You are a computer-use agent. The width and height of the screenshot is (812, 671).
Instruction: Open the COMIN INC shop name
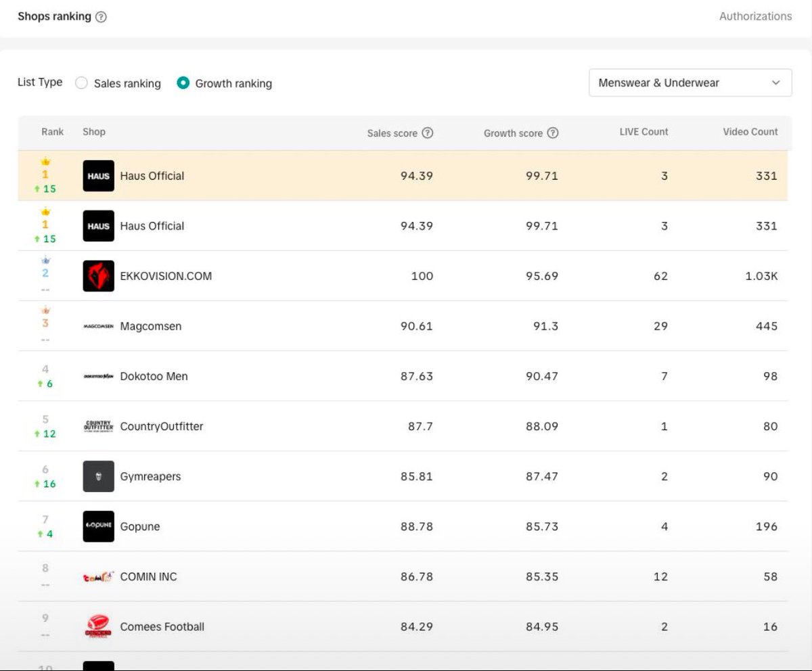click(148, 576)
